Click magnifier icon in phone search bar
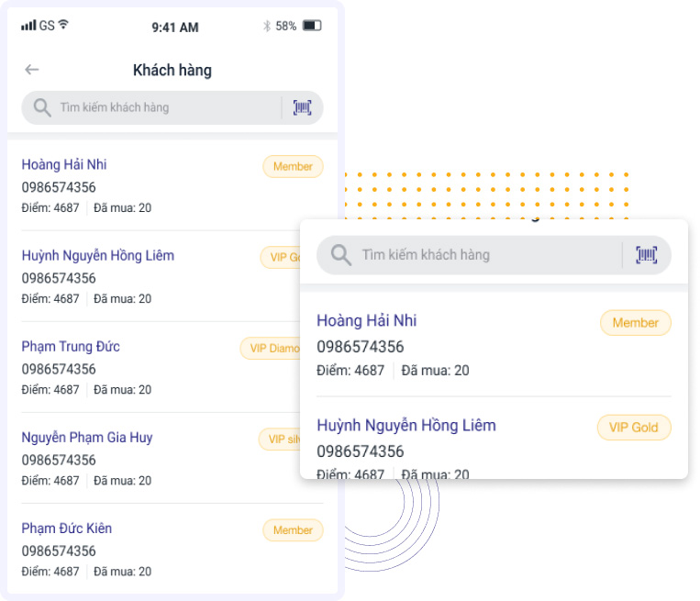 click(41, 107)
